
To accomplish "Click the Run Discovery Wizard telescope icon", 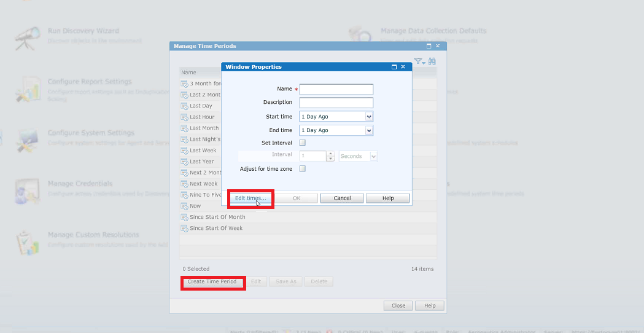I will click(28, 38).
